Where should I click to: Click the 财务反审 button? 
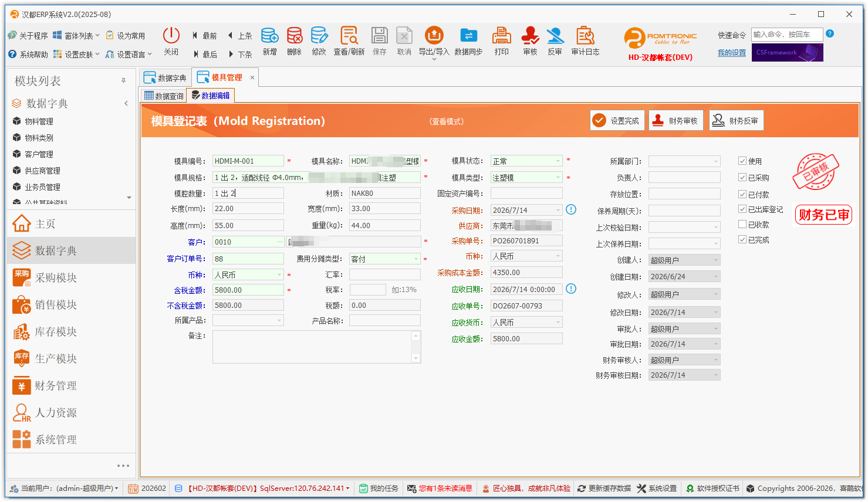[736, 120]
